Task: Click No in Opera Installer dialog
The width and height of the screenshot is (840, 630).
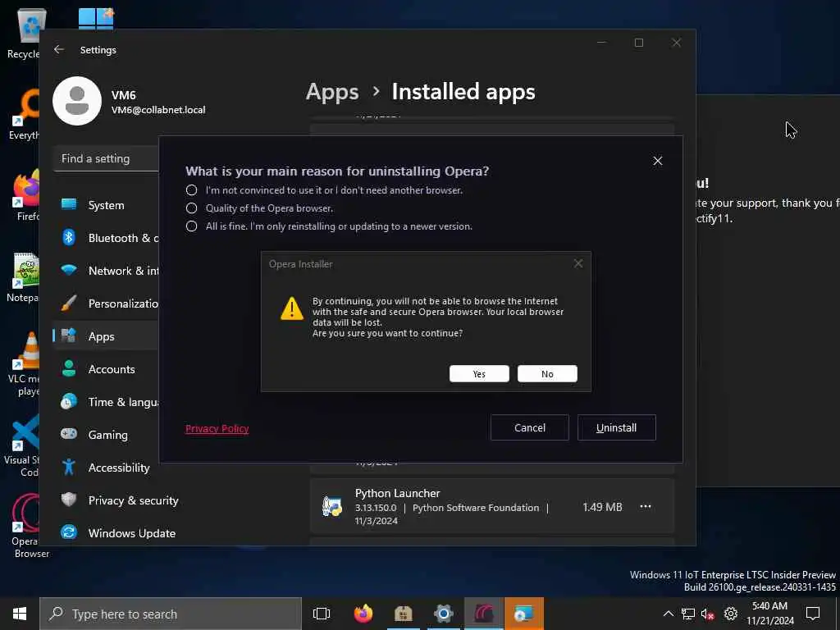Action: [547, 374]
